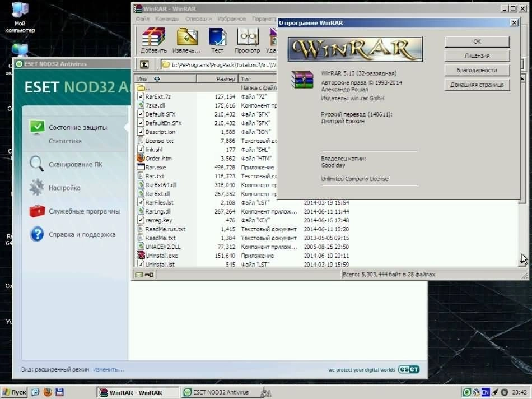Click the ESET logo at bottom right
Image resolution: width=532 pixels, height=399 pixels.
(408, 369)
